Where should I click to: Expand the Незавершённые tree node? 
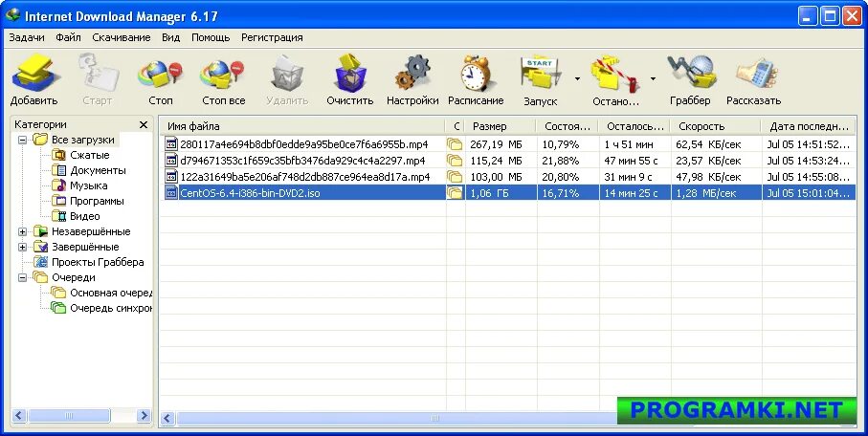click(23, 231)
